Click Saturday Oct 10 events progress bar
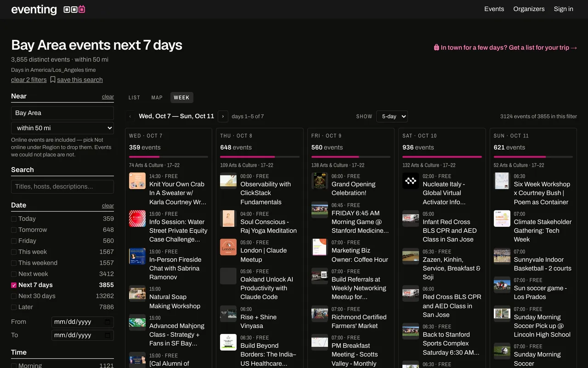 coord(442,157)
